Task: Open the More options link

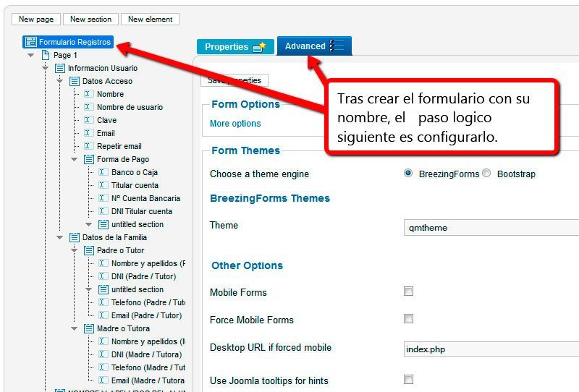Action: click(x=235, y=123)
